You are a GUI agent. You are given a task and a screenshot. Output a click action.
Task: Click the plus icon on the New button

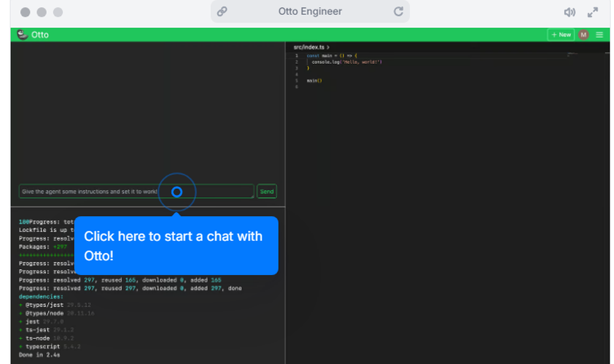click(x=554, y=34)
